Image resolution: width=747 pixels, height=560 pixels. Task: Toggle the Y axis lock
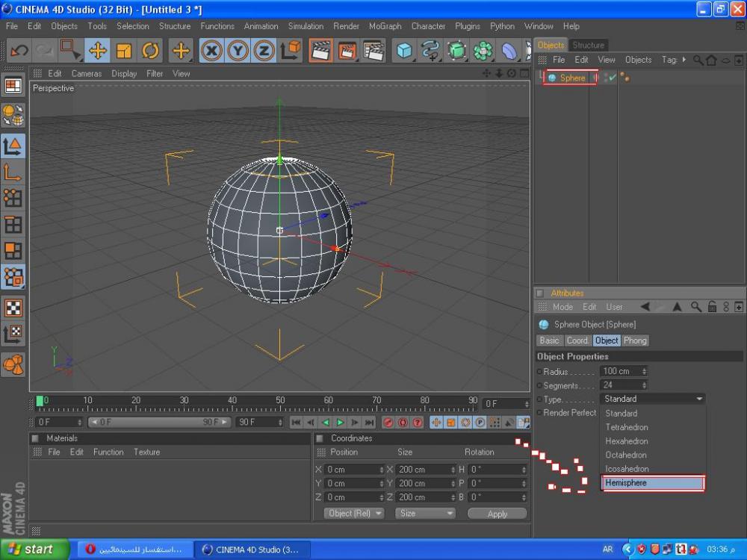238,51
